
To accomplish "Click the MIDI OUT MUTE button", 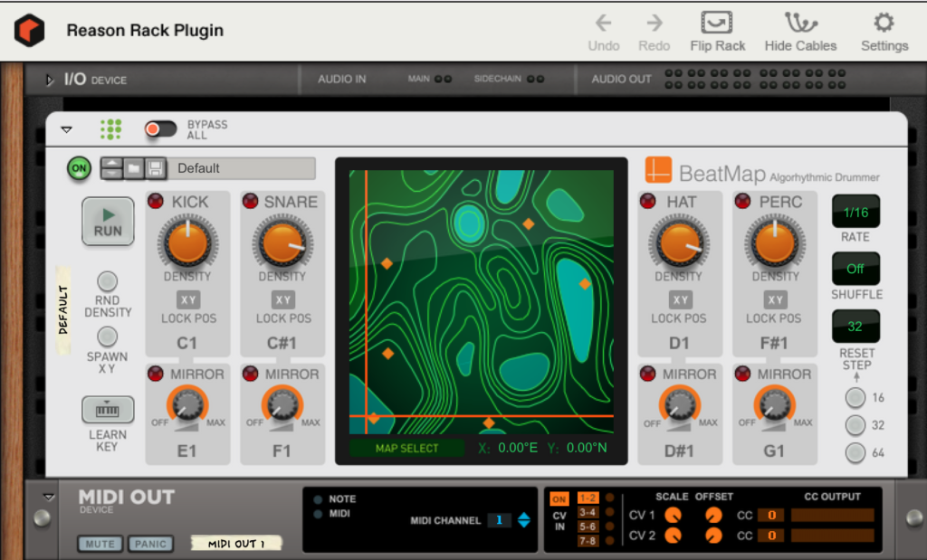I will click(100, 544).
